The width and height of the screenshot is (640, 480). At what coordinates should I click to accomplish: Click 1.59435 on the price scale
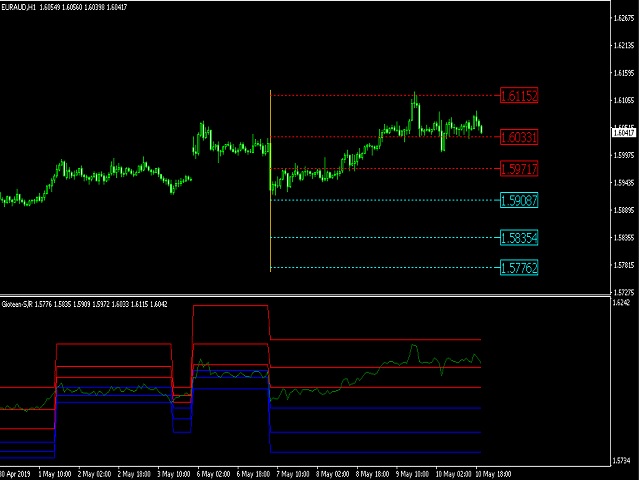coord(624,183)
